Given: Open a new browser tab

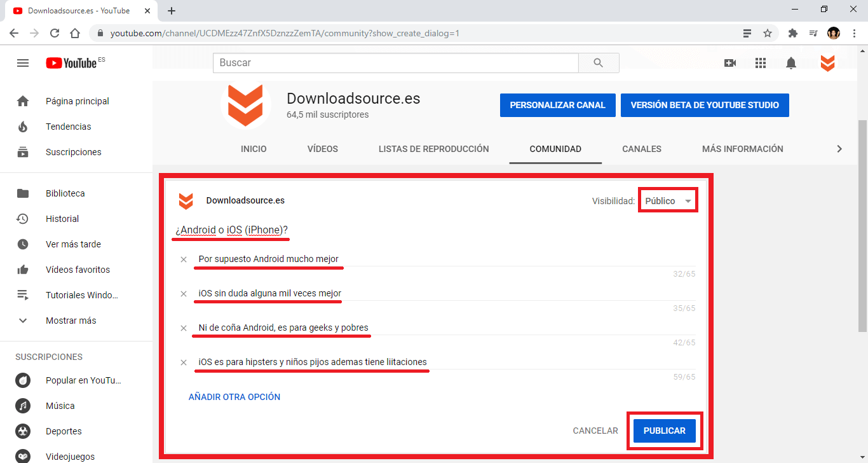Looking at the screenshot, I should point(172,11).
